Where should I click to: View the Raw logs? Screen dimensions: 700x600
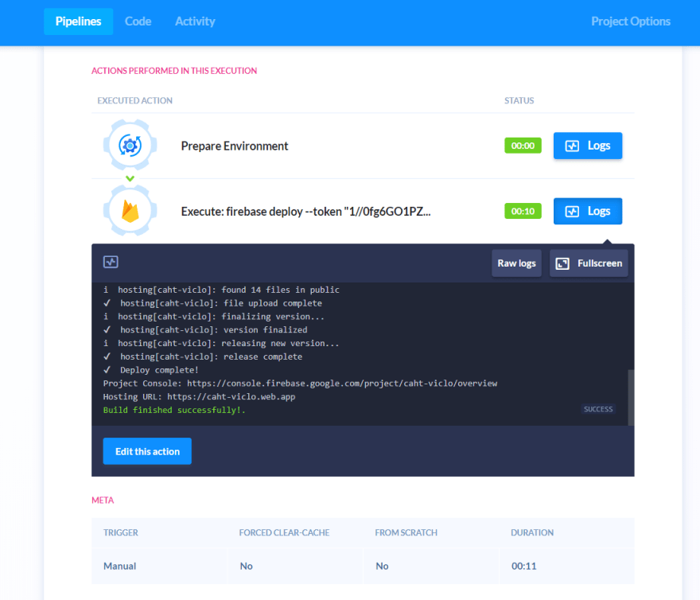click(516, 263)
